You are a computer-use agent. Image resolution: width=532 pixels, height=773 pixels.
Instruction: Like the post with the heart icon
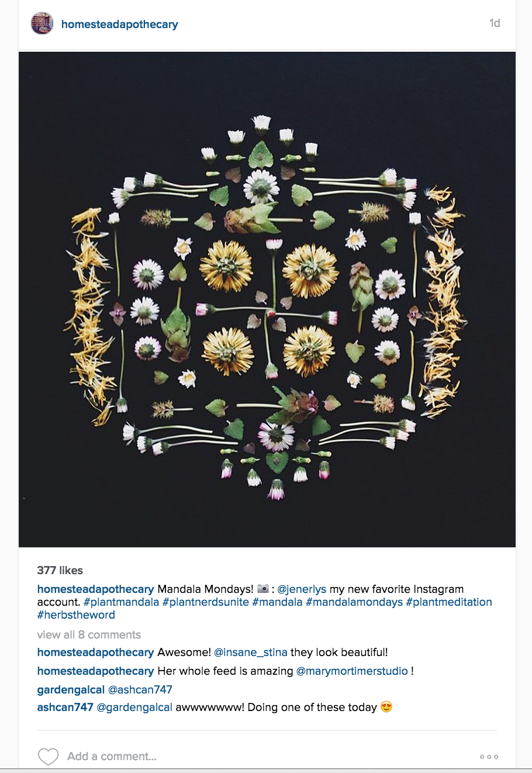[x=48, y=756]
